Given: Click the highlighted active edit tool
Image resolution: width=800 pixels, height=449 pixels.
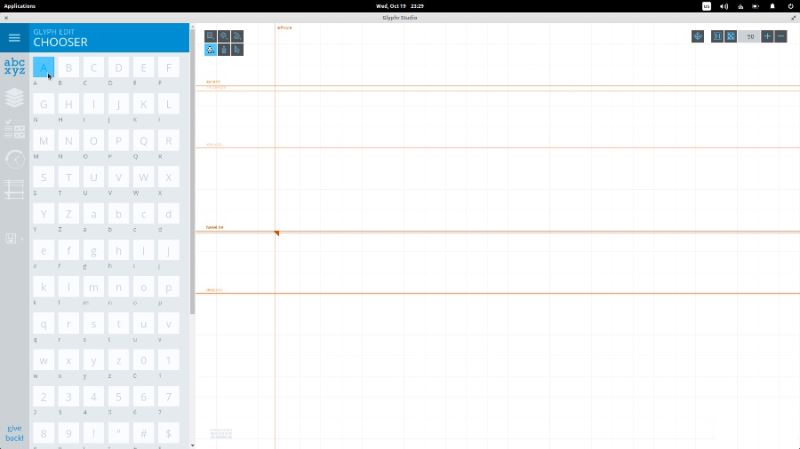Looking at the screenshot, I should pyautogui.click(x=210, y=49).
